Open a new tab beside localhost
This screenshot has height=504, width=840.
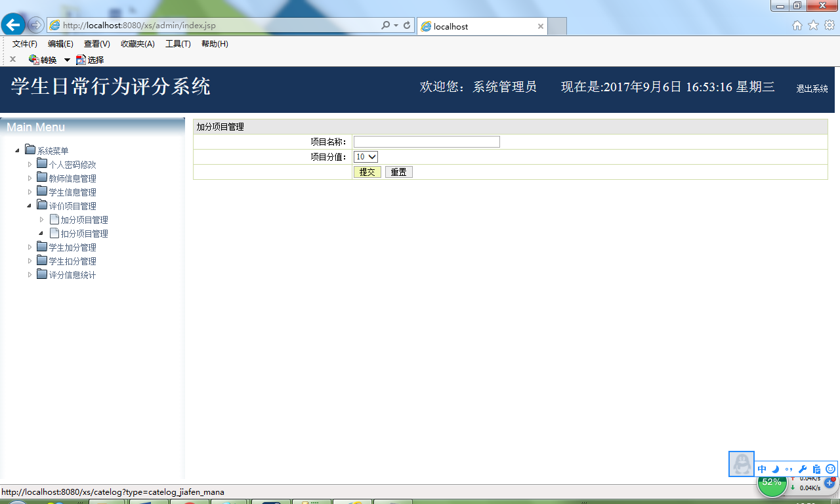tap(557, 26)
